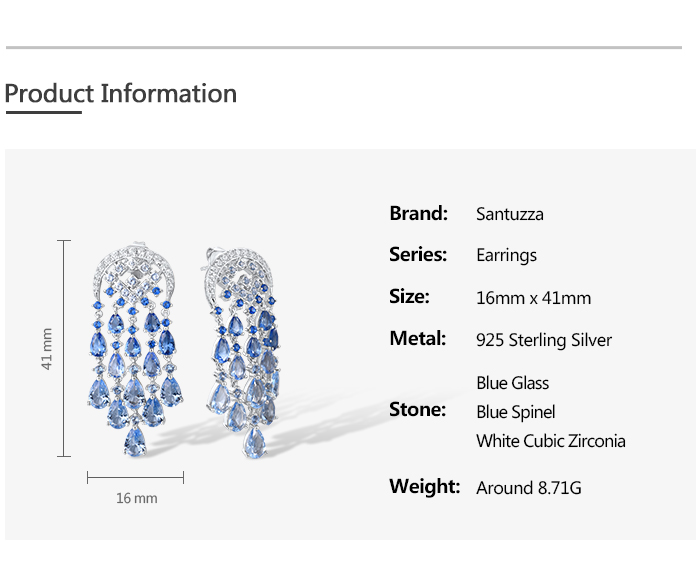Click the Size label
Viewport: 700px width, 588px height.
click(x=409, y=297)
